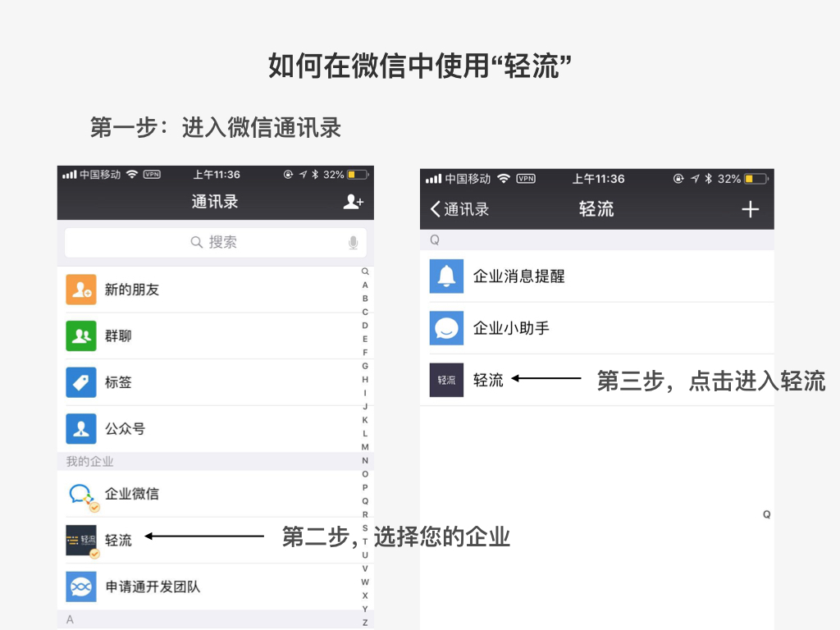This screenshot has height=630, width=840.
Task: Open 标签 blue tag icon
Action: click(81, 382)
